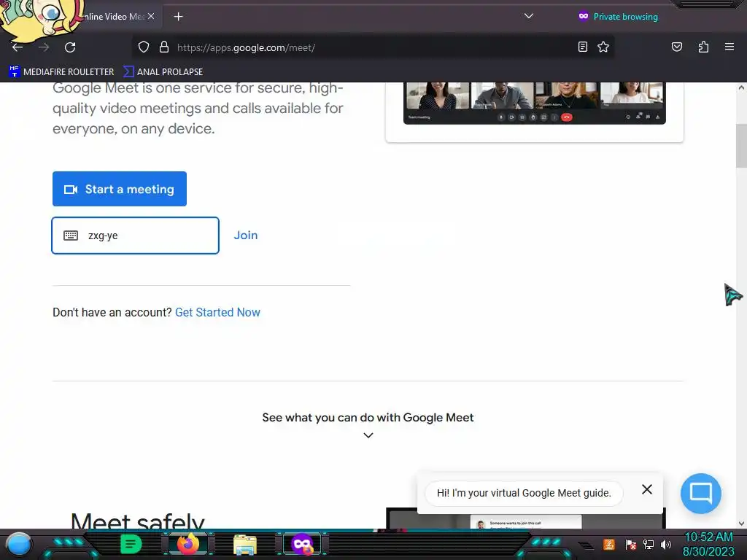747x560 pixels.
Task: Click the scrollbar down arrow
Action: click(741, 524)
